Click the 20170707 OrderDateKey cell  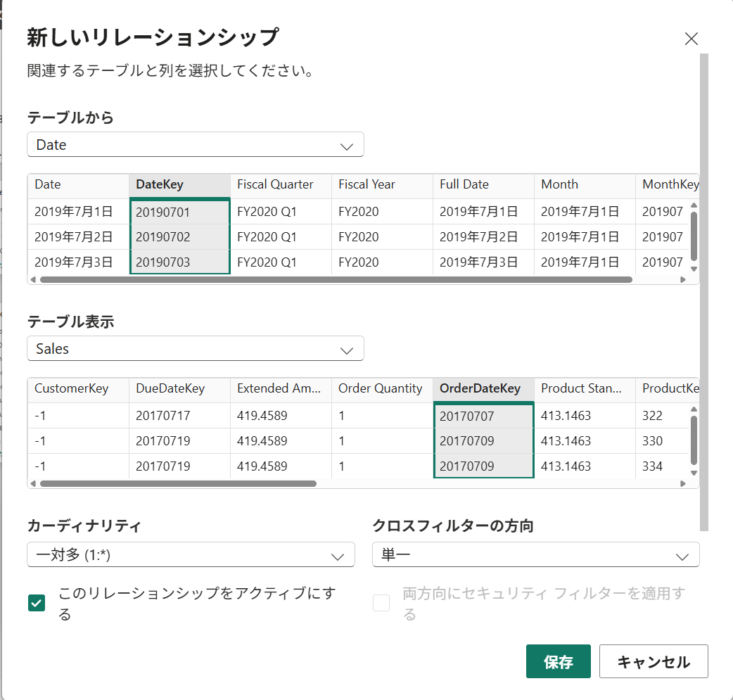pyautogui.click(x=483, y=416)
